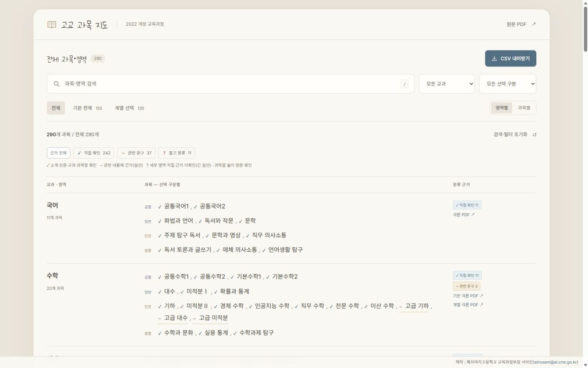Switch to the 기본 편제 155 tab
The height and width of the screenshot is (368, 588).
click(87, 108)
